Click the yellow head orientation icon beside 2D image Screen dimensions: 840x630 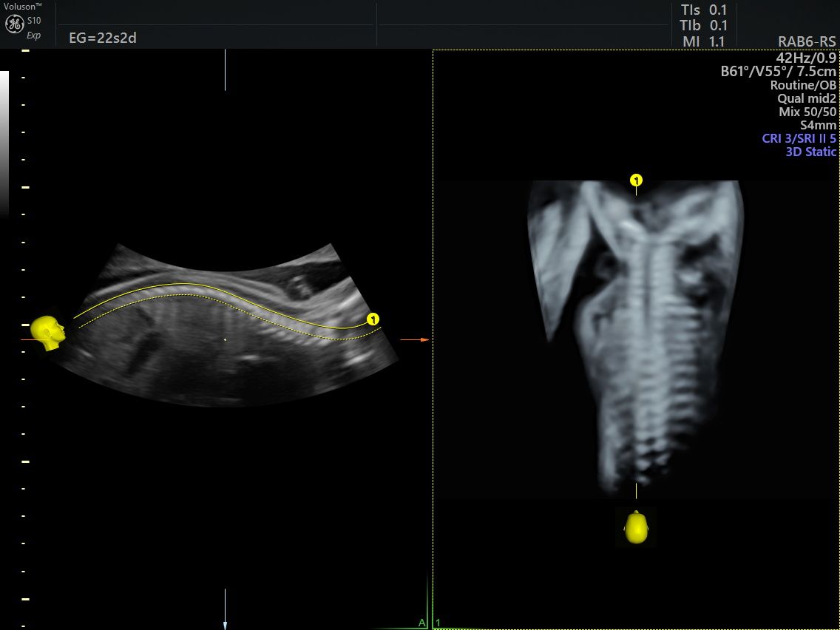[x=49, y=332]
